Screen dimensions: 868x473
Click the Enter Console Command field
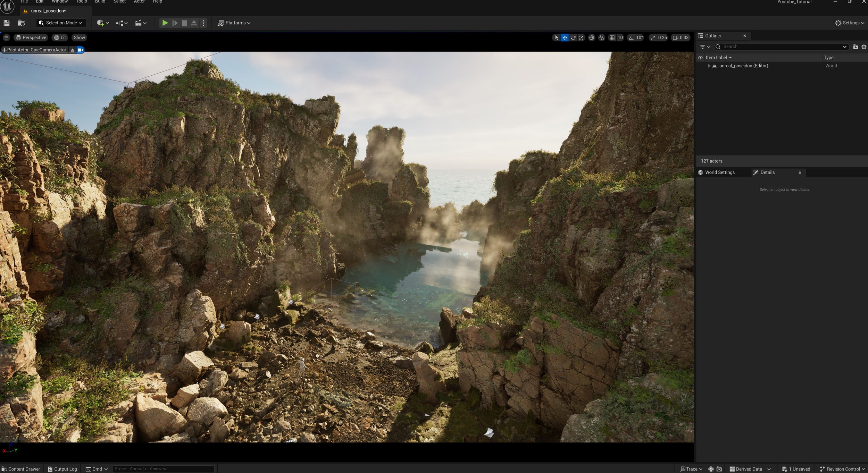coord(162,469)
